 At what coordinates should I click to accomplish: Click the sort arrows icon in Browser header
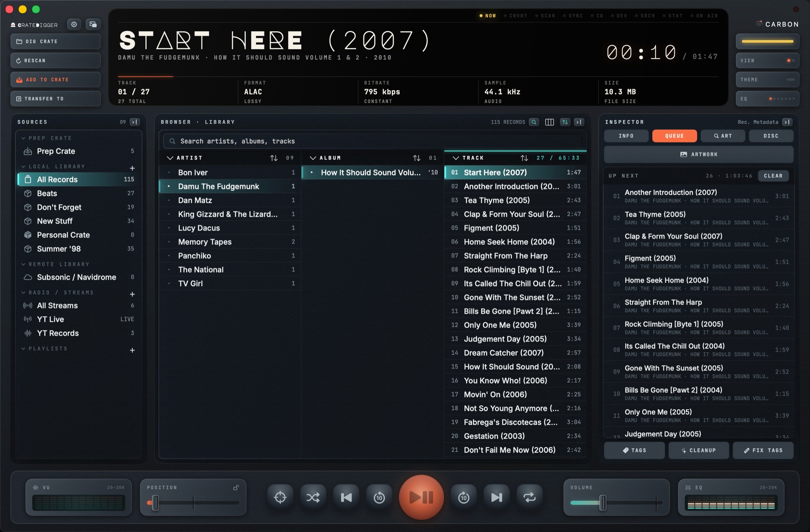(565, 122)
